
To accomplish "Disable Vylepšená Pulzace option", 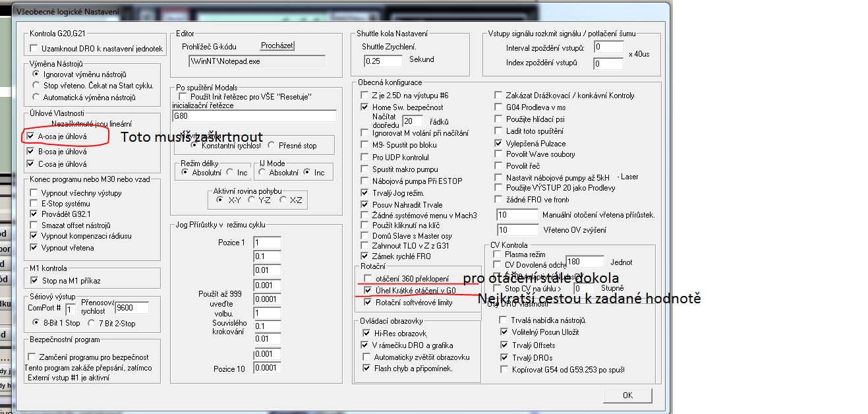I will [x=499, y=143].
